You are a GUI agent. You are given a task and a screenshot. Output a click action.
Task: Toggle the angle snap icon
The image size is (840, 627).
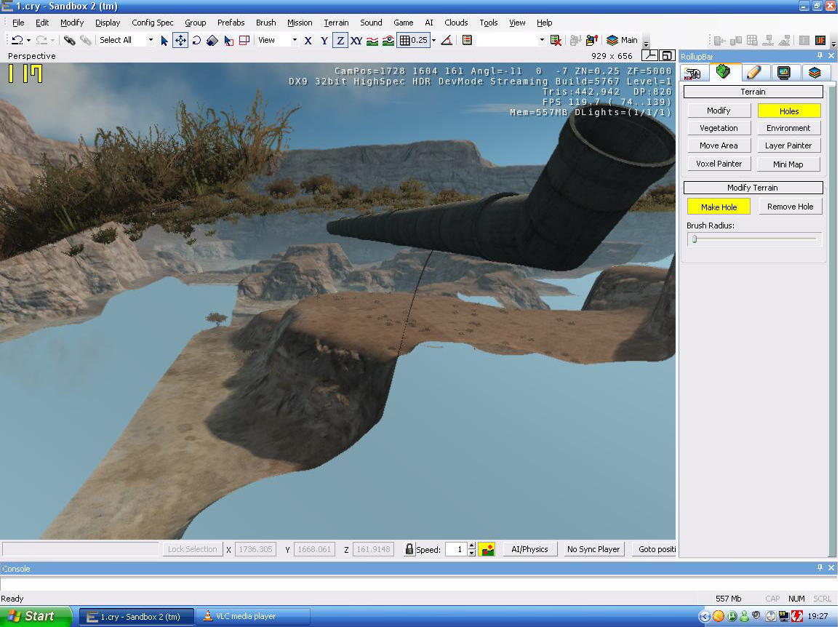447,40
